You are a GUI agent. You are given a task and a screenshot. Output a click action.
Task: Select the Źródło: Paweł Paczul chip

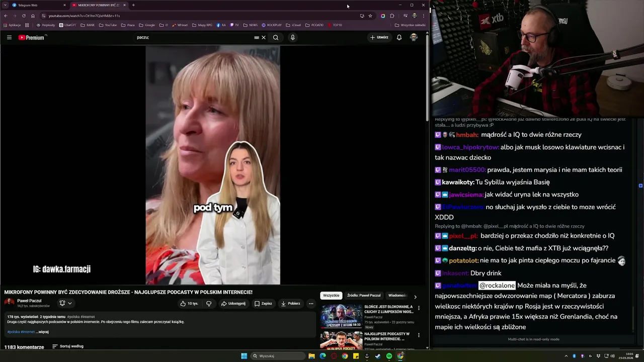click(364, 296)
